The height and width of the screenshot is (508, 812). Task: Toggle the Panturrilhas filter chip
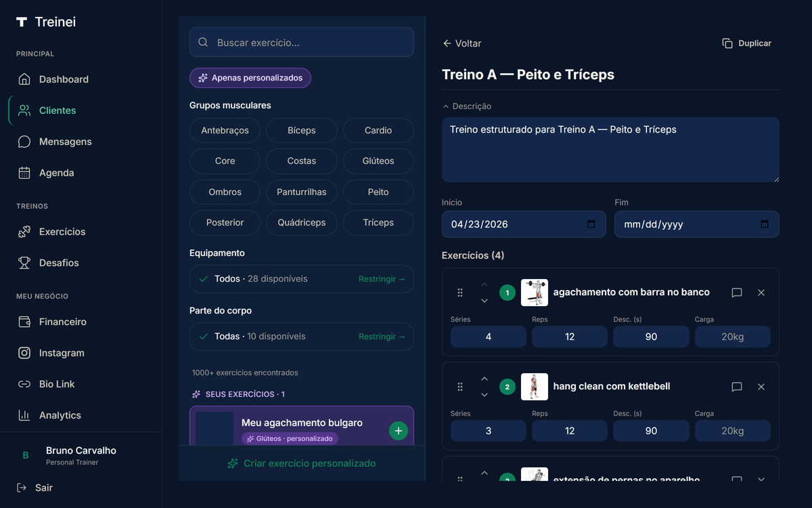[x=302, y=192]
